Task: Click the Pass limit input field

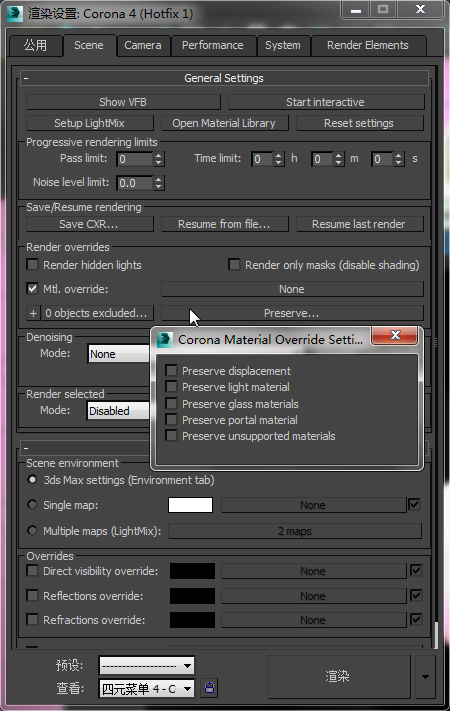Action: point(135,159)
